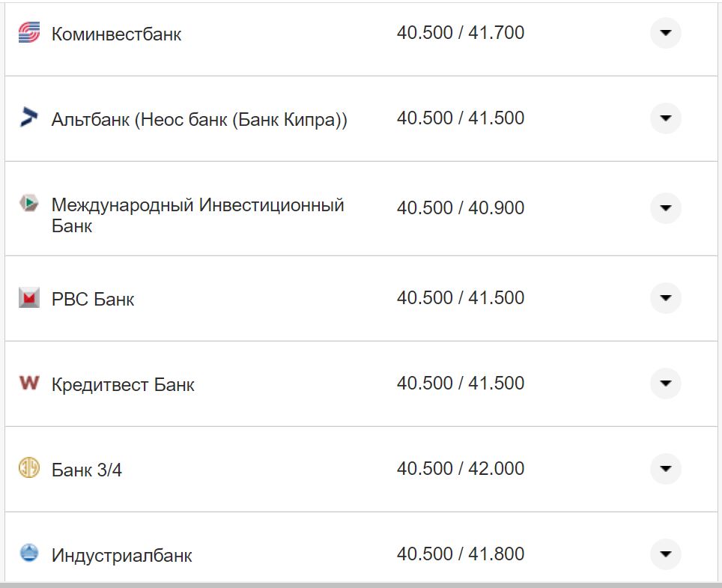Click the Кредитвест Банк name
Screen dimensions: 722x588
123,385
